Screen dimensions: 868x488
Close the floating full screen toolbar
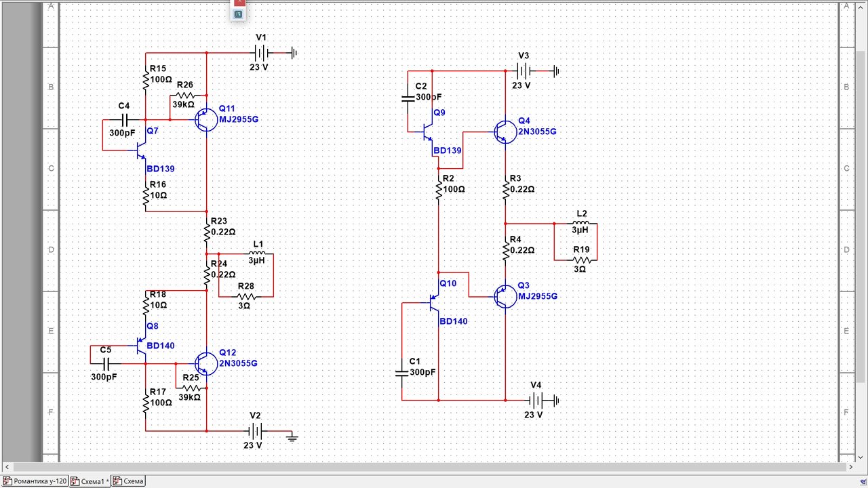[238, 2]
